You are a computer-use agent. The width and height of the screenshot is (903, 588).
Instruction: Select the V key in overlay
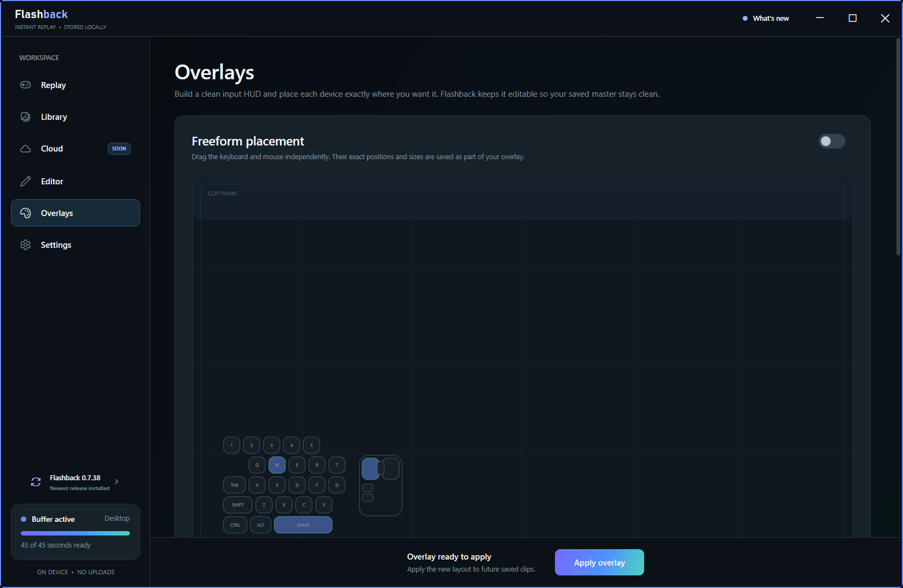[324, 505]
